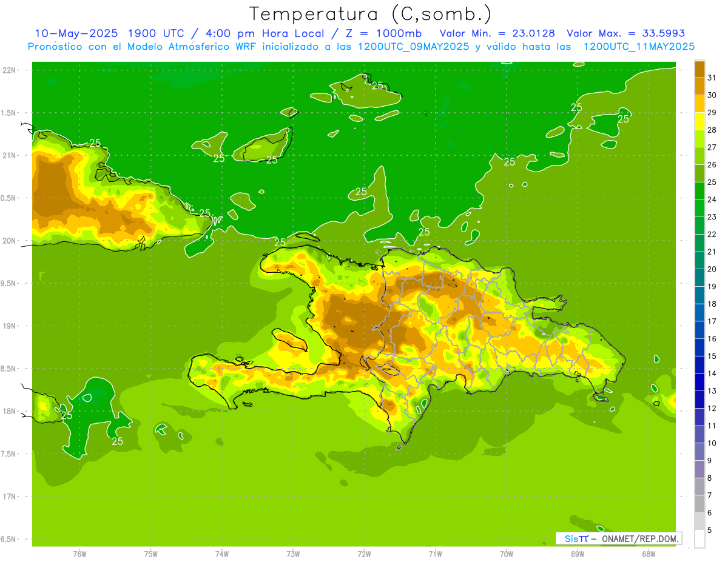Click the colorbar label '23'
Screen dimensions: 728x562
(x=712, y=217)
